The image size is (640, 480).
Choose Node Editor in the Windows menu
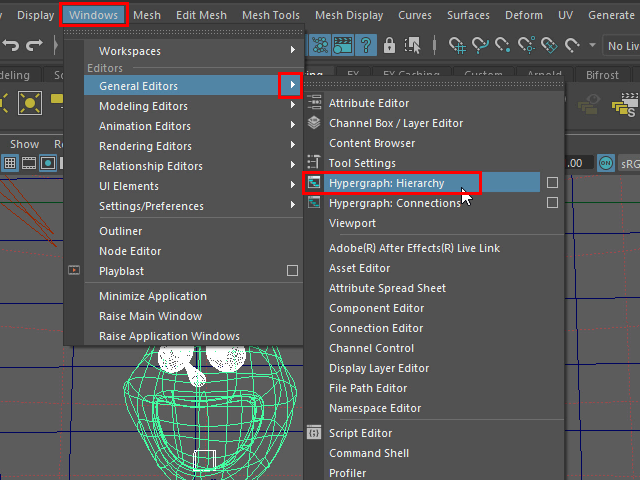[130, 251]
